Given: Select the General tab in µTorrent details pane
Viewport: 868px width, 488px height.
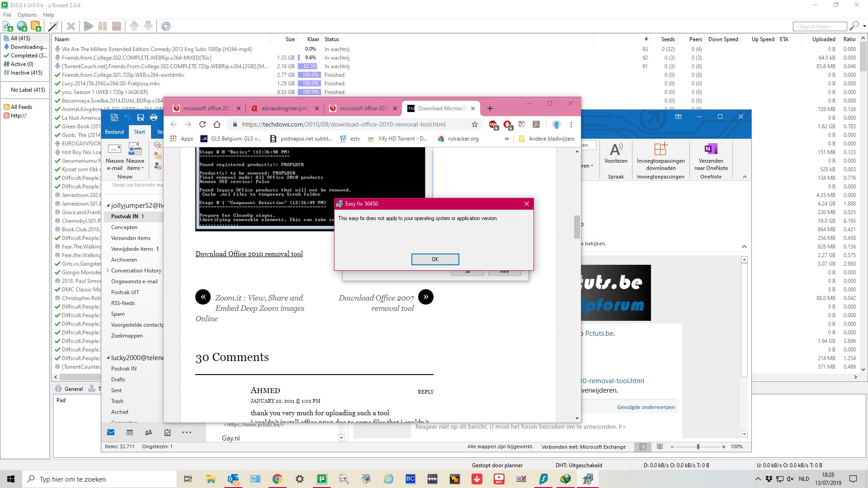Looking at the screenshot, I should (x=70, y=389).
